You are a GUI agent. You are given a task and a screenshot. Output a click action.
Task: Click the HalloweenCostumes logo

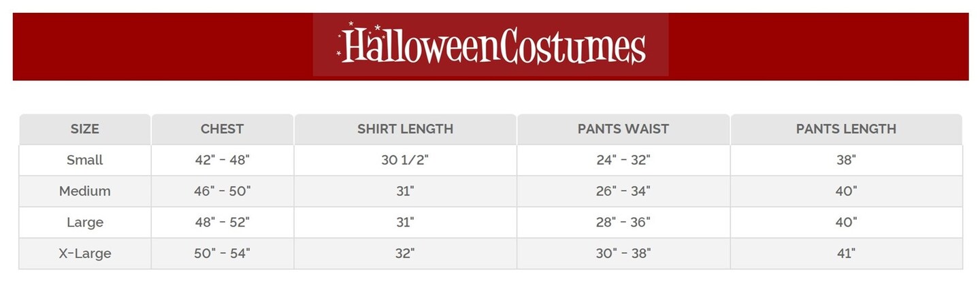[x=491, y=46]
